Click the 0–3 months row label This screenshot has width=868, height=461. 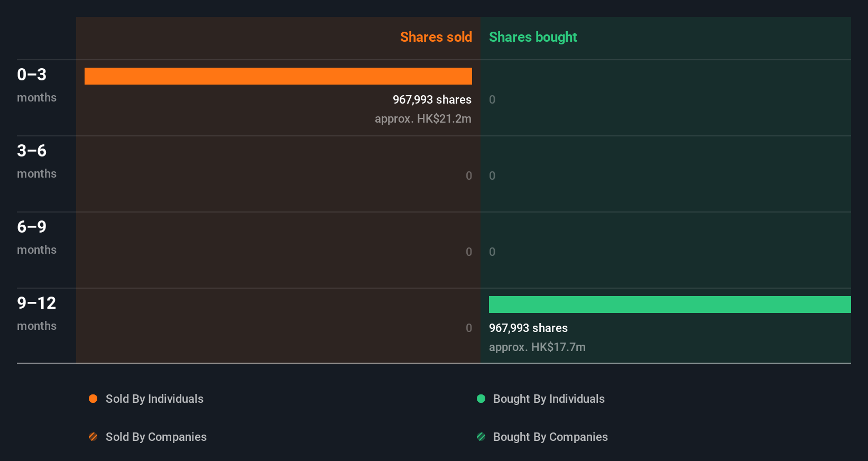pos(36,85)
